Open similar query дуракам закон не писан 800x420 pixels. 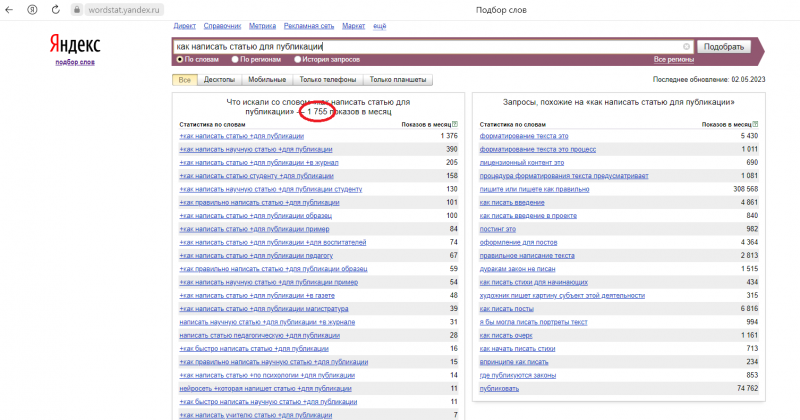(x=517, y=269)
